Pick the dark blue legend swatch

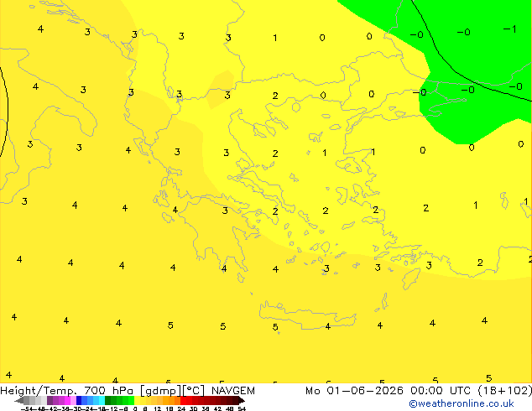(79, 400)
